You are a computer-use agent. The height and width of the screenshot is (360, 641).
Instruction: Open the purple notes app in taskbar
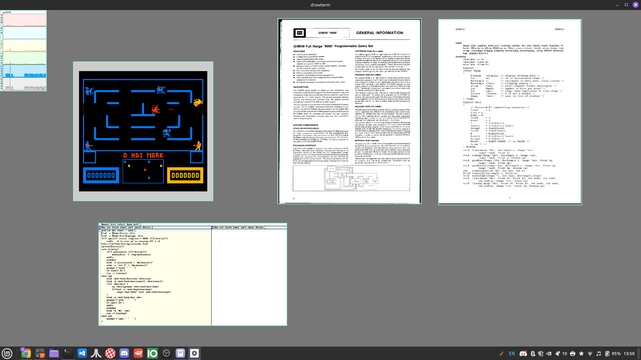[x=180, y=353]
